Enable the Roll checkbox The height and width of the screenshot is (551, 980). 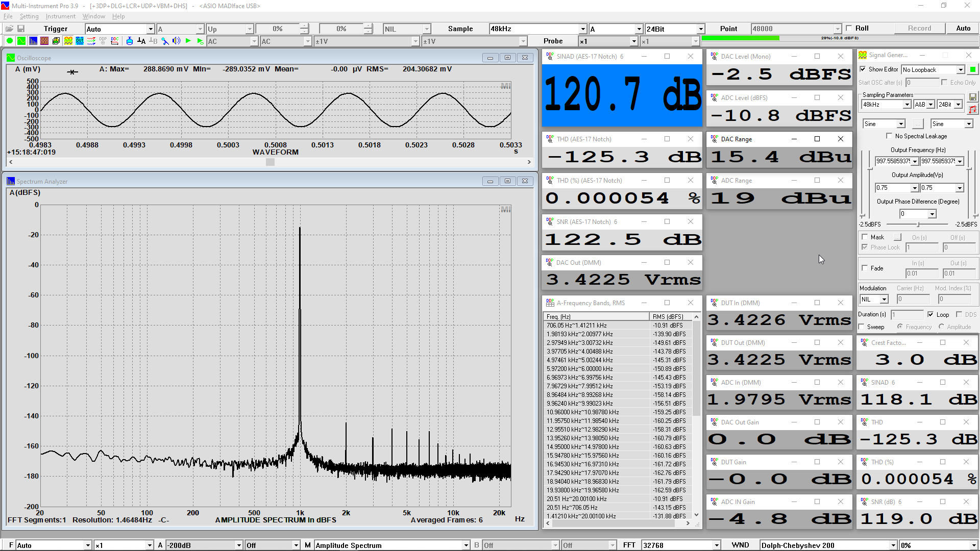[849, 29]
